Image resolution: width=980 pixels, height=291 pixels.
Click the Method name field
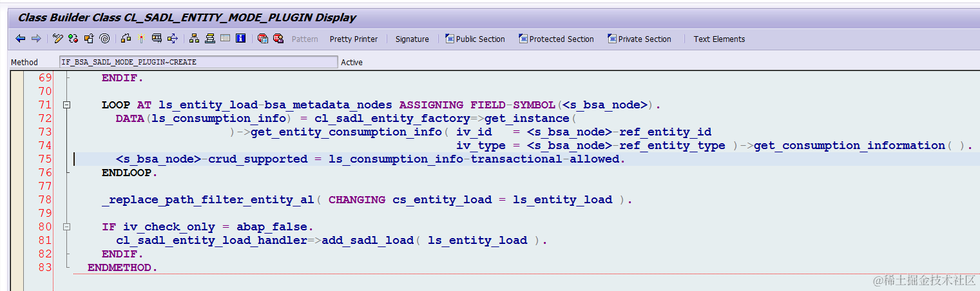pos(198,62)
